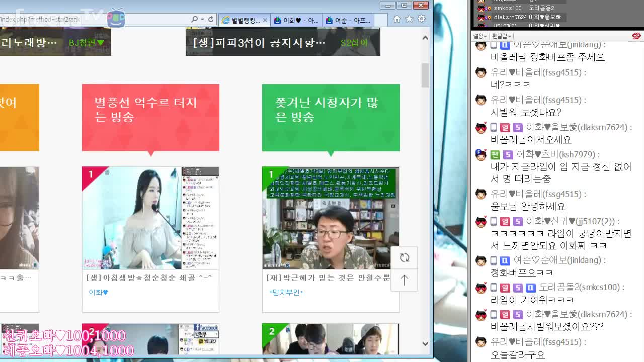Viewport: 644px width, 362px height.
Task: Open the browser tools gear icon
Action: pos(422,19)
